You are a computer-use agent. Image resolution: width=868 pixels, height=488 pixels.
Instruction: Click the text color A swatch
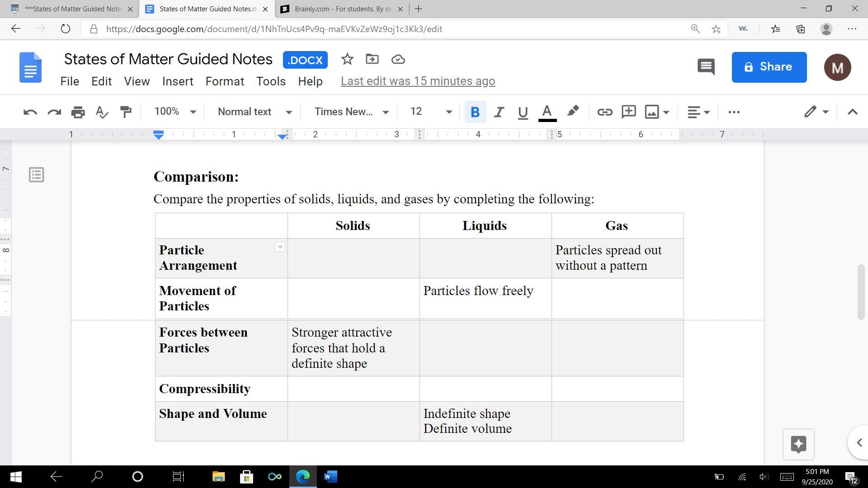[x=547, y=112]
